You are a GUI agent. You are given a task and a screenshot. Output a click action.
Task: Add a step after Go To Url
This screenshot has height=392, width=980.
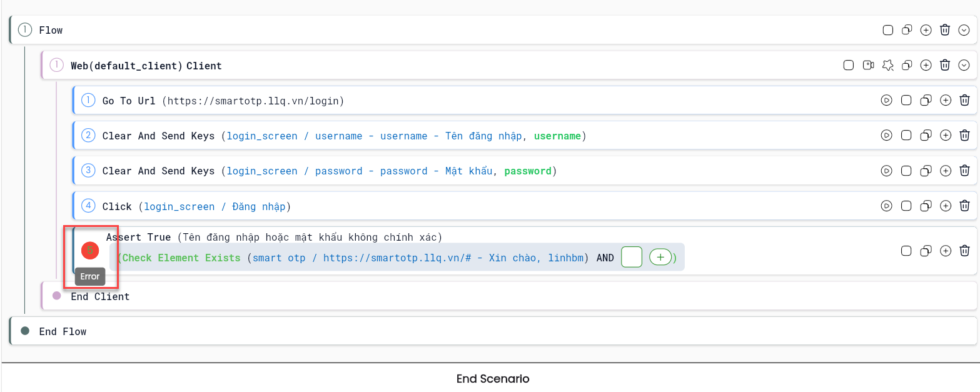click(x=946, y=100)
